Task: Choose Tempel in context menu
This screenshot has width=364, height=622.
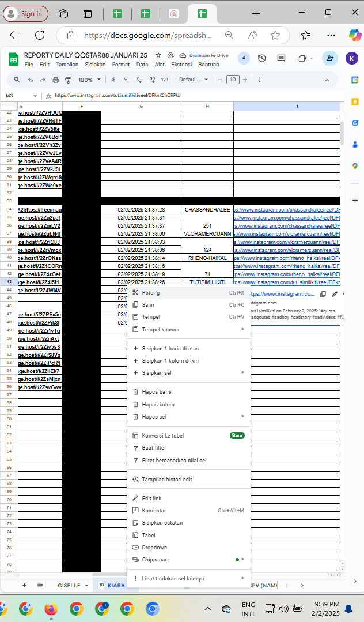Action: point(189,317)
